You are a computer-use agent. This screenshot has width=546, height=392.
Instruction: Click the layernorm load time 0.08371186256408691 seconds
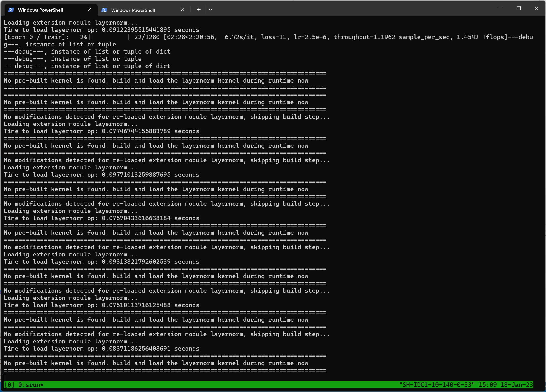tap(136, 349)
